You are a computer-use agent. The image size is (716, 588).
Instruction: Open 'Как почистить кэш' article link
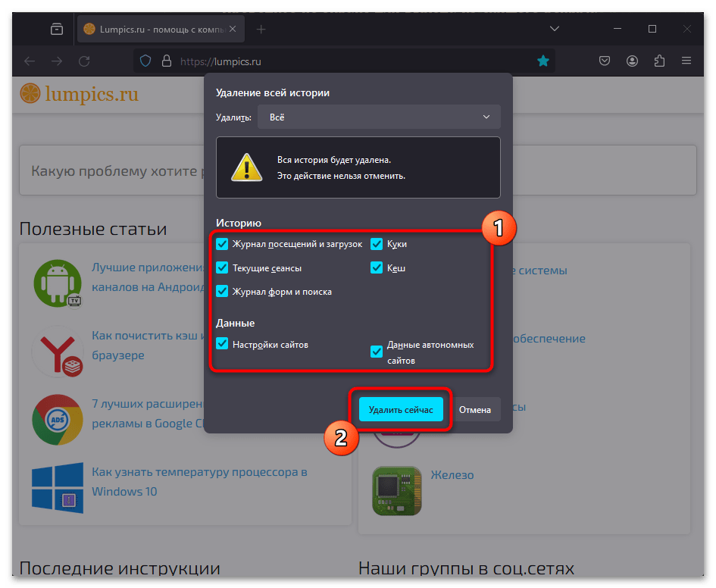(x=148, y=345)
